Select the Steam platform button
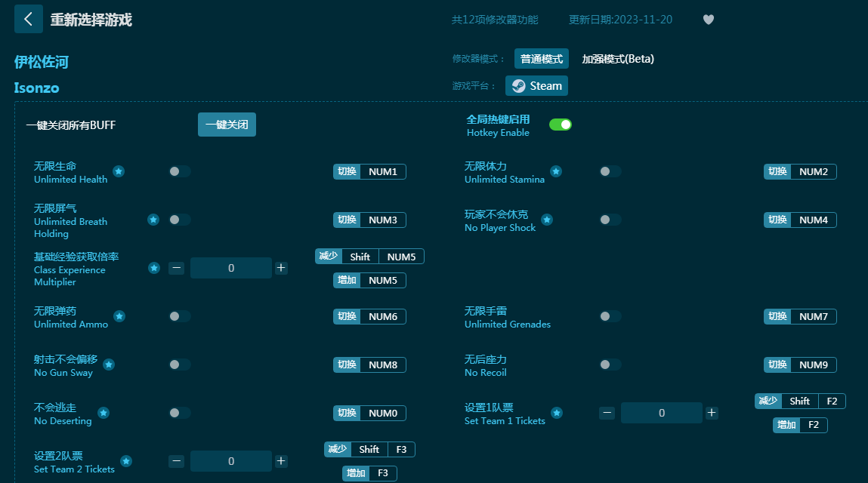Viewport: 868px width, 483px height. 536,86
